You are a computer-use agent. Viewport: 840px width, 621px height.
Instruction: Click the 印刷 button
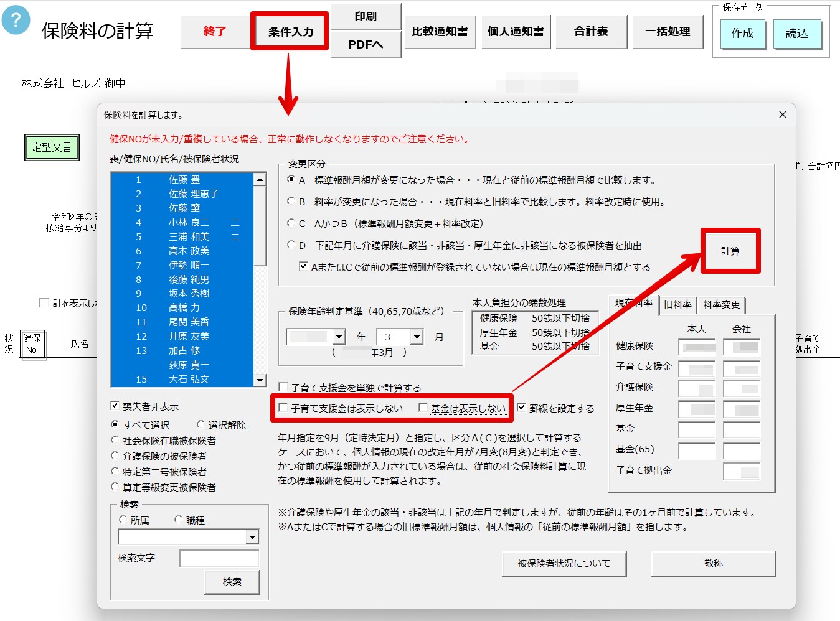(x=366, y=17)
